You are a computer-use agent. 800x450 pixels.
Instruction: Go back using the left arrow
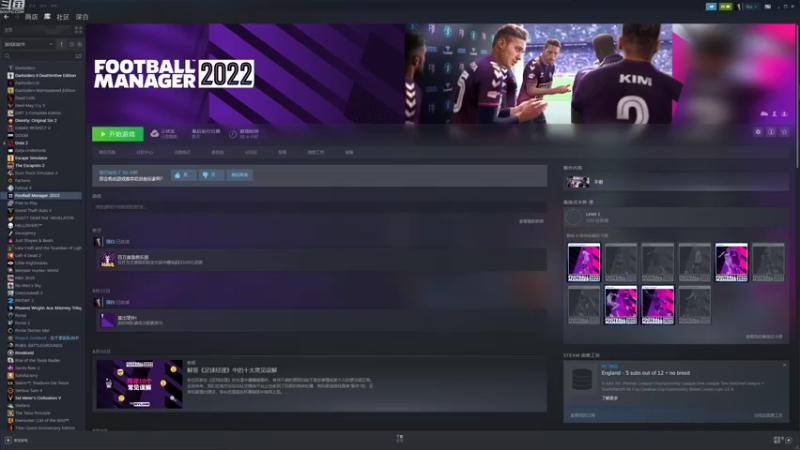coord(6,17)
